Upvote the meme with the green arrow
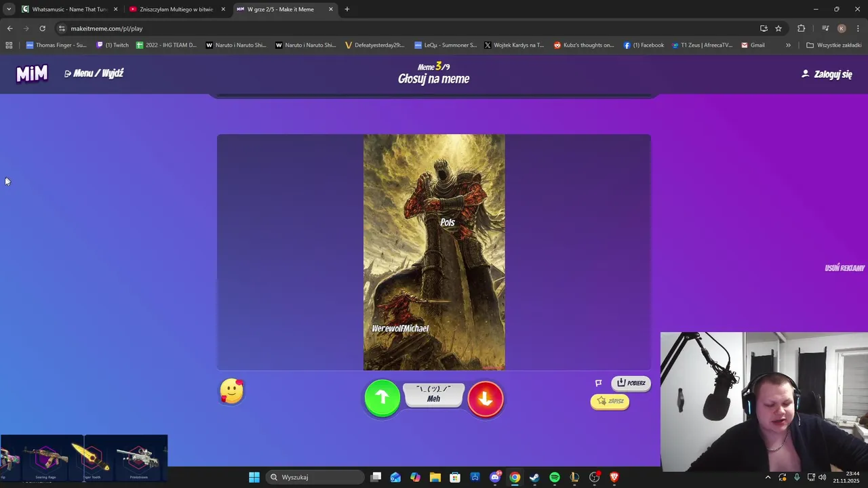868x488 pixels. pyautogui.click(x=382, y=399)
